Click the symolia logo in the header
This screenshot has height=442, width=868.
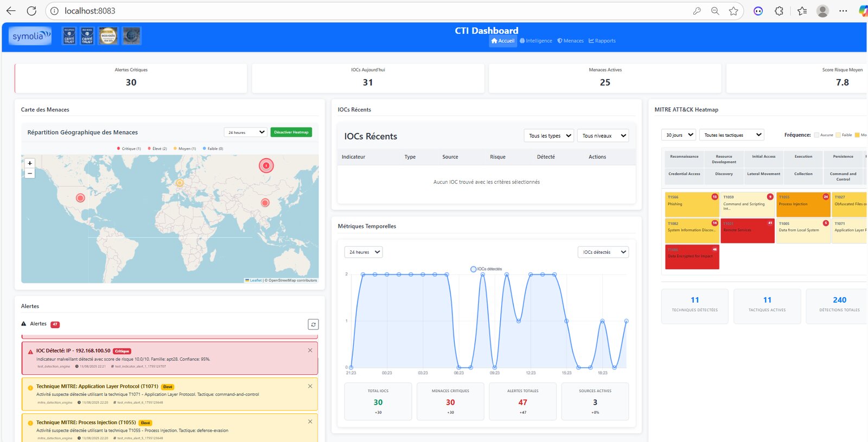(x=30, y=36)
